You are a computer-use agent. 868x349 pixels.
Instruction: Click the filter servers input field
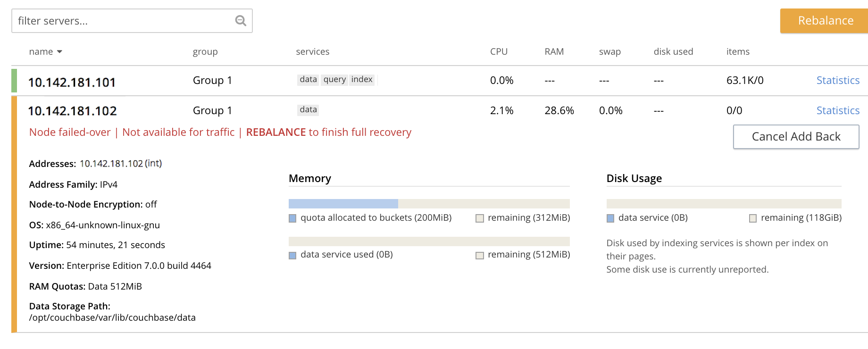coord(118,20)
